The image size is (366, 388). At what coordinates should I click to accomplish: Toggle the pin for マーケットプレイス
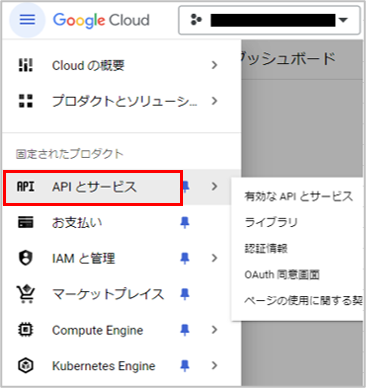coord(185,294)
